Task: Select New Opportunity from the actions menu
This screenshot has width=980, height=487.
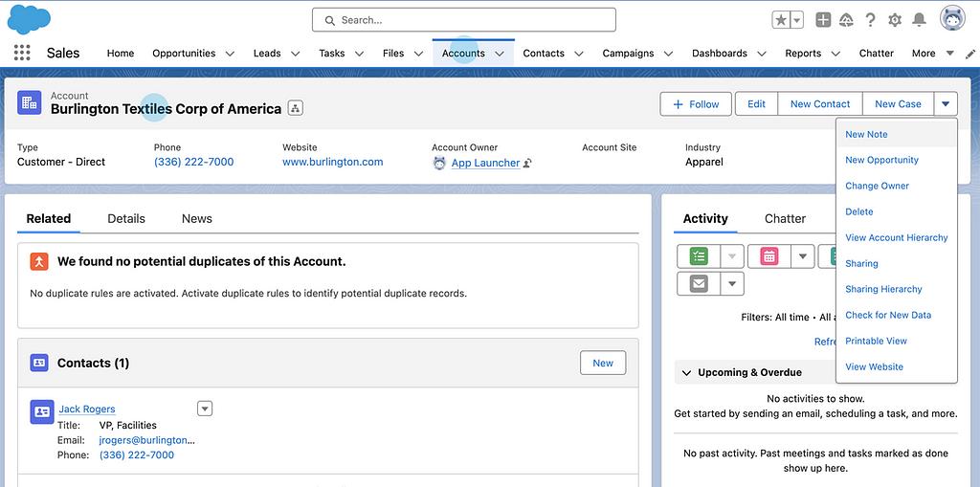Action: [881, 161]
